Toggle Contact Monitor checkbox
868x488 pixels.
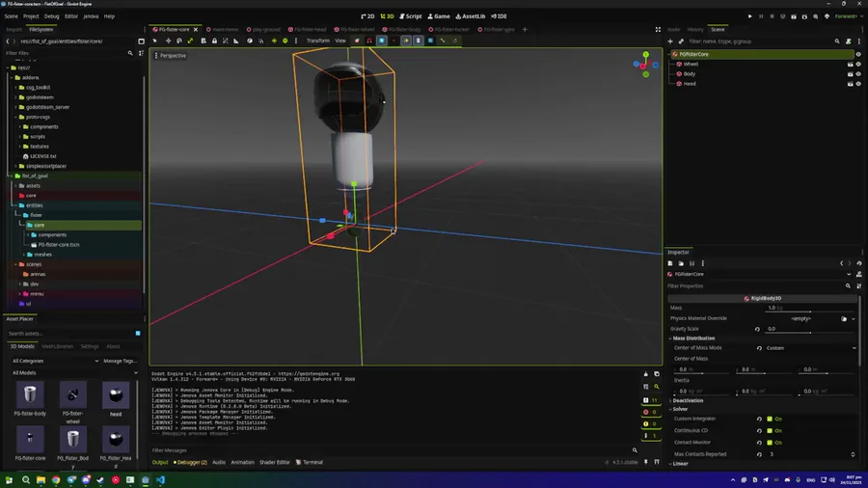[x=770, y=443]
